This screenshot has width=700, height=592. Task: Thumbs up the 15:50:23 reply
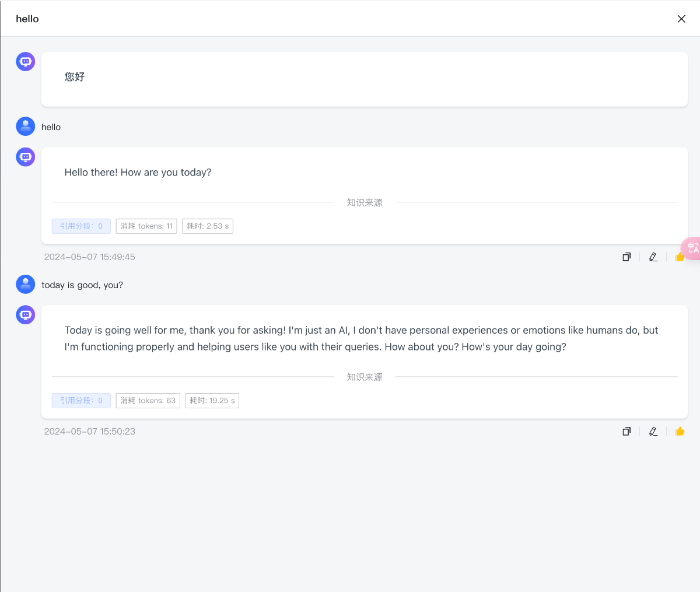click(680, 432)
